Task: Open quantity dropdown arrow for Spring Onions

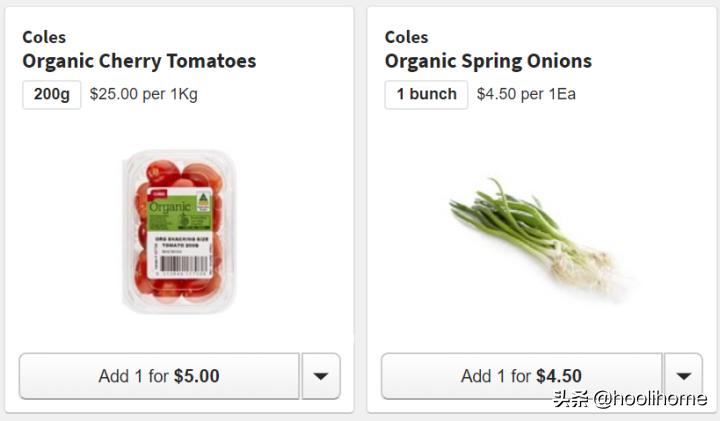Action: [683, 376]
